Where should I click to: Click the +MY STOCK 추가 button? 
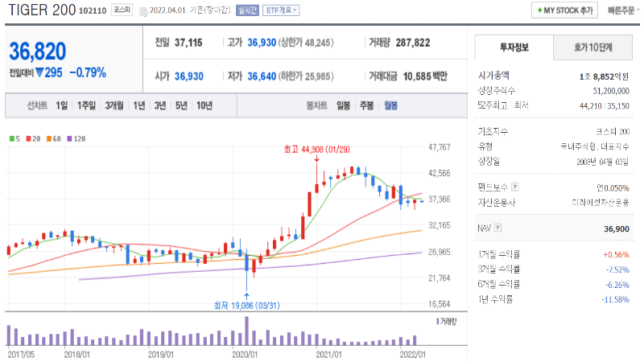tap(564, 10)
